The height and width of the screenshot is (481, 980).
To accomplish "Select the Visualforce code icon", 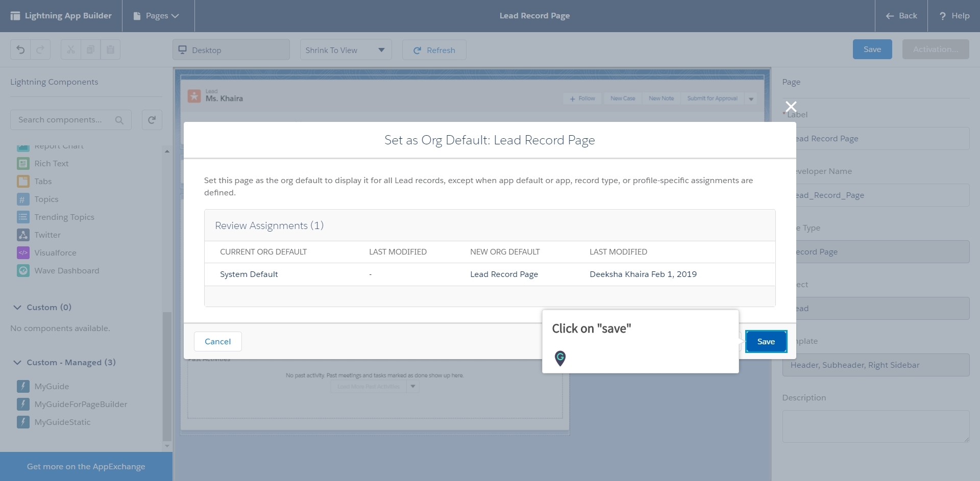I will [x=23, y=252].
